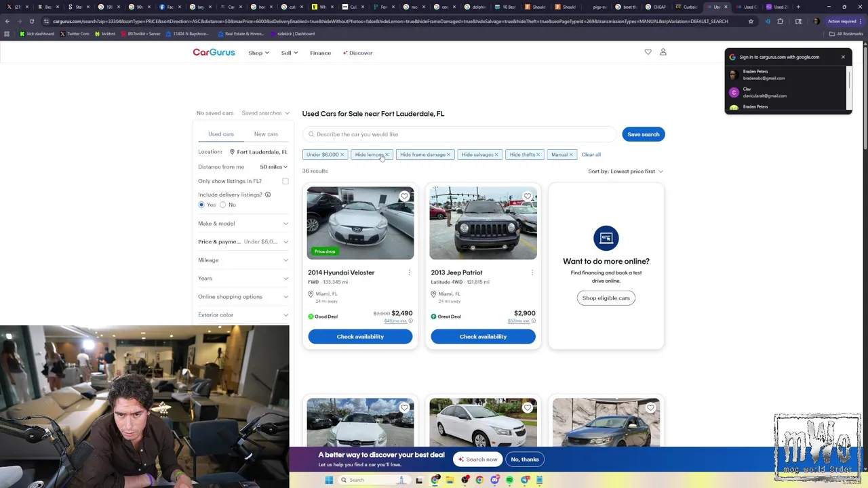Screen dimensions: 868x488
Task: Open the Shop menu
Action: click(x=258, y=53)
